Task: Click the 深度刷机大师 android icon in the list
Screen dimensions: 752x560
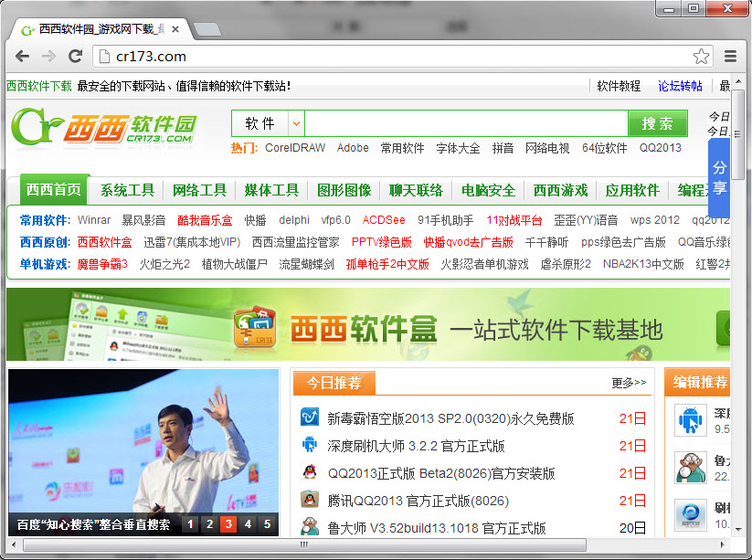Action: [310, 445]
